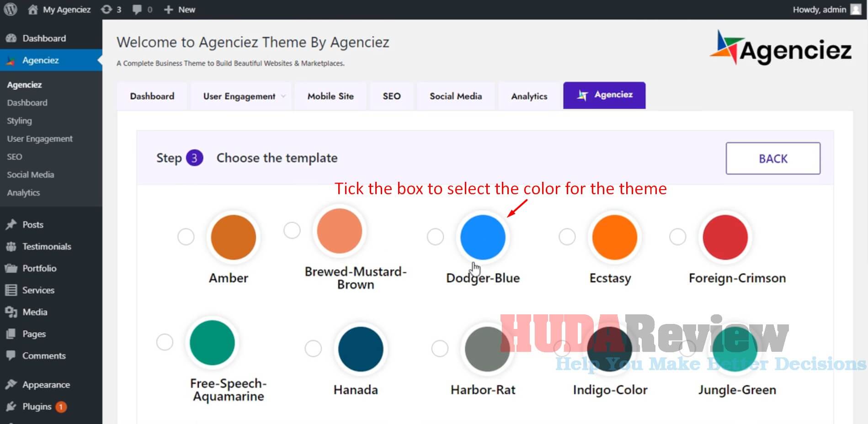868x424 pixels.
Task: Click the New label in admin bar
Action: 186,10
